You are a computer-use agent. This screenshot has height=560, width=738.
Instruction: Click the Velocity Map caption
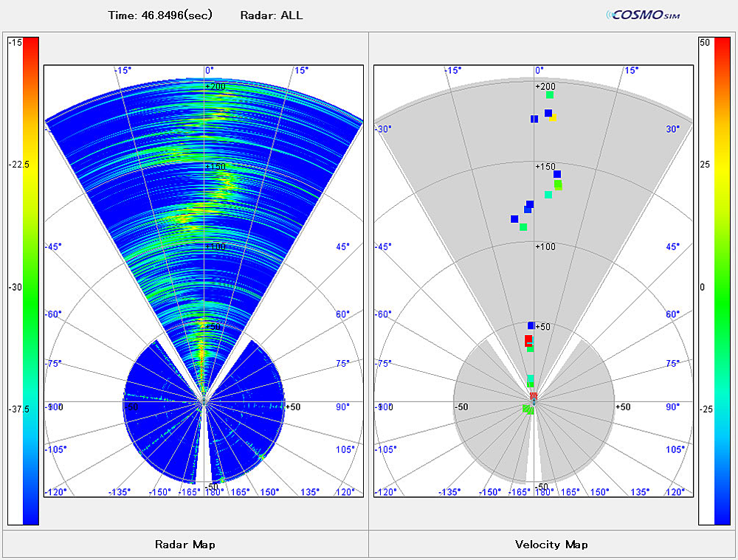coord(551,545)
